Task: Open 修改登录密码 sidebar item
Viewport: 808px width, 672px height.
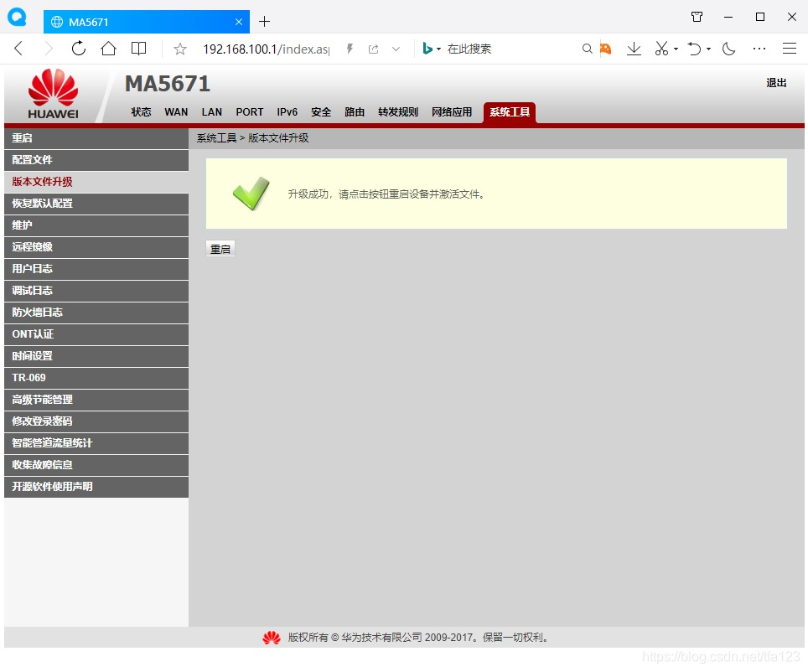Action: coord(96,421)
